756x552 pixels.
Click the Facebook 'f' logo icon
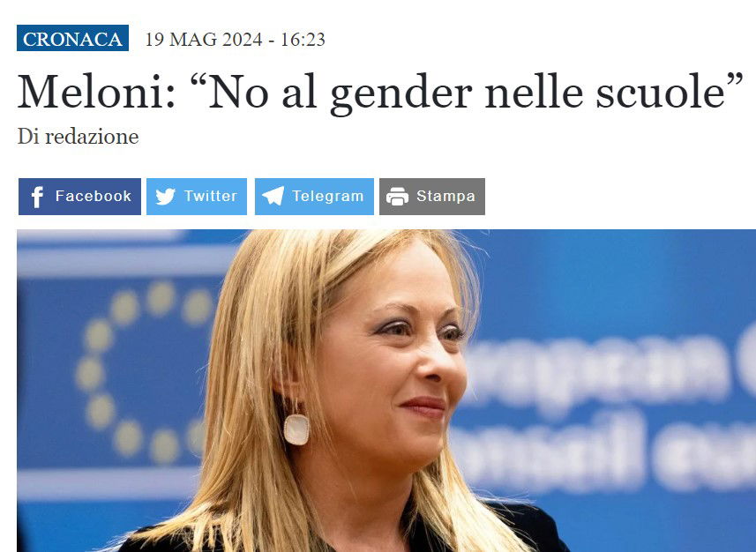pos(37,197)
